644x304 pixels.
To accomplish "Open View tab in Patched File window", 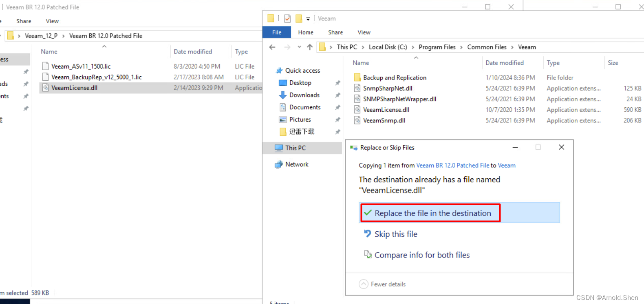I will point(52,21).
